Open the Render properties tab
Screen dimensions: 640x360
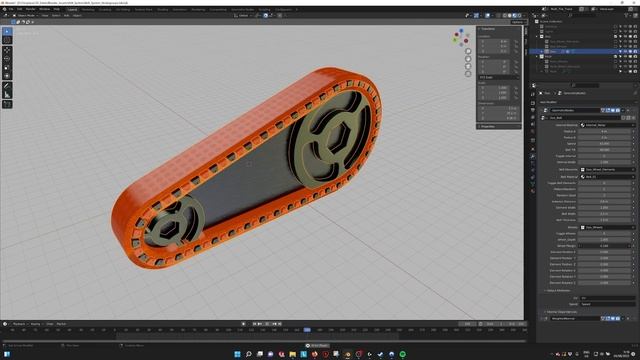tap(533, 103)
